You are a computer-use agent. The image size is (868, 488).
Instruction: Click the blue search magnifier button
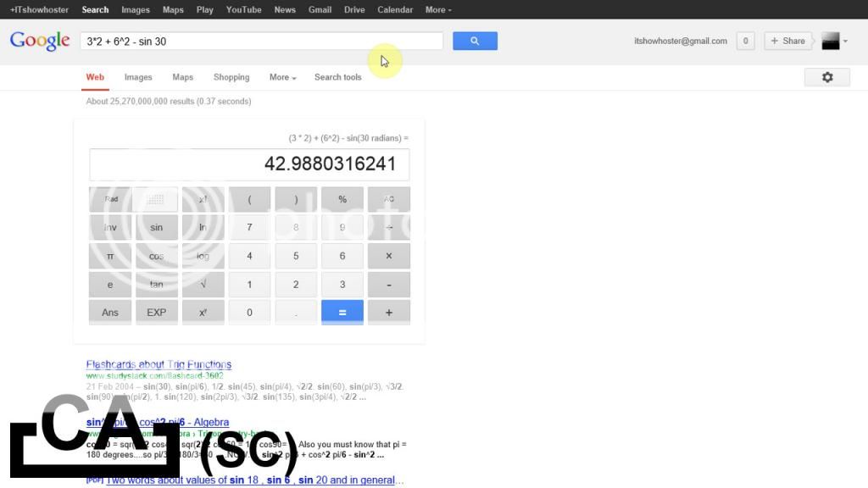475,41
